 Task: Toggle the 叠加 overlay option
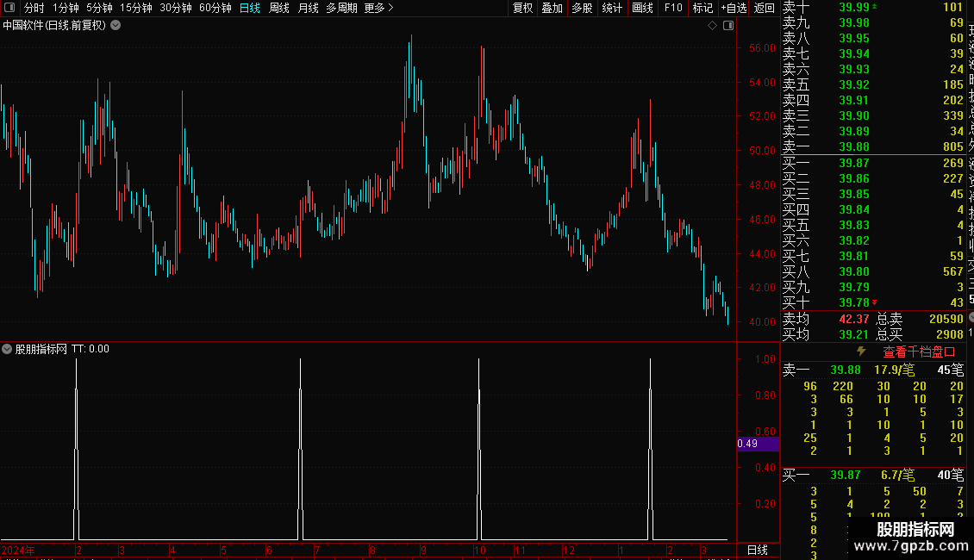552,8
